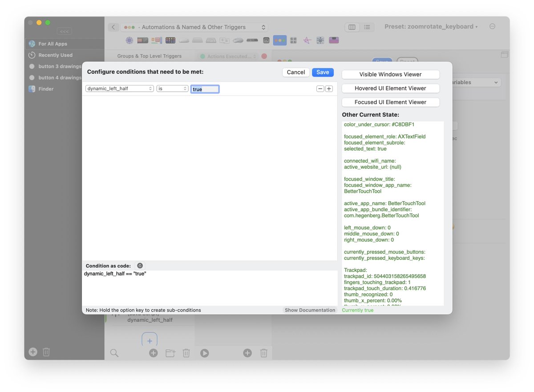Click the window icon at panel top-right
This screenshot has width=534, height=392.
coord(504,54)
